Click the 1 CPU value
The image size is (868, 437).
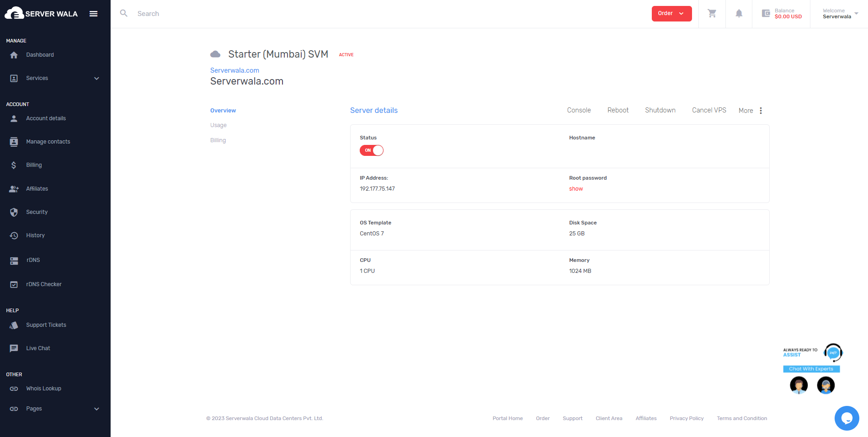(367, 271)
